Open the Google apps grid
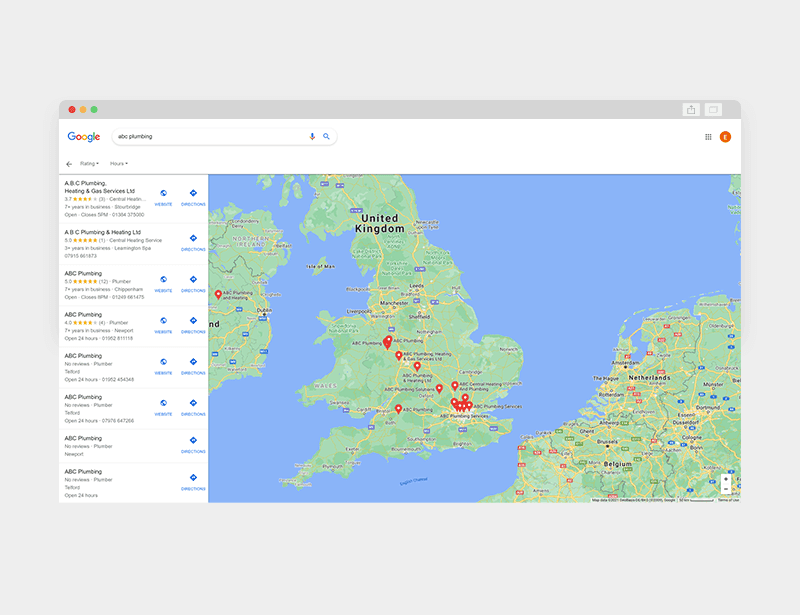This screenshot has height=615, width=800. click(x=708, y=137)
